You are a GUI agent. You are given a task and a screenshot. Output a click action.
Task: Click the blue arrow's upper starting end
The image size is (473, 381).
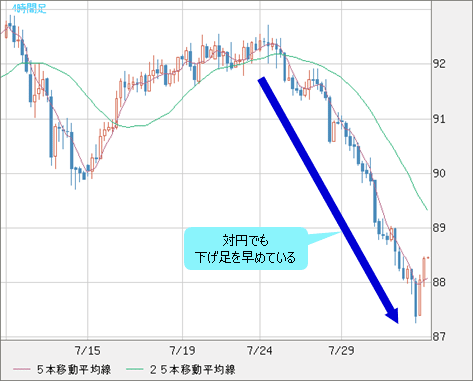[261, 80]
